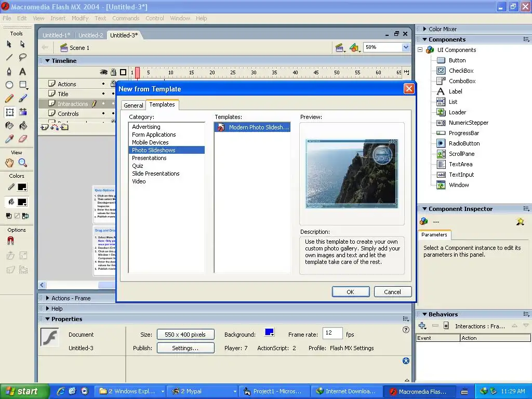Select the Text tool
The height and width of the screenshot is (399, 532).
[22, 71]
